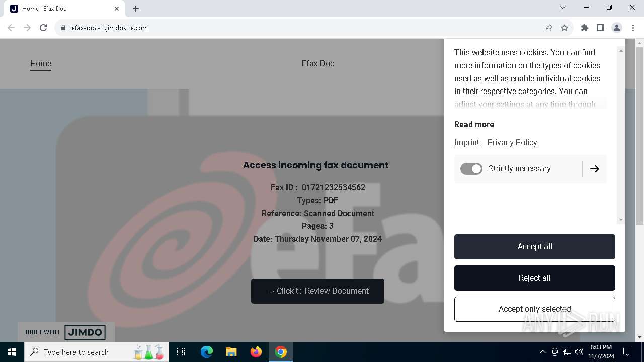
Task: Open the Windows Start menu
Action: (12, 352)
